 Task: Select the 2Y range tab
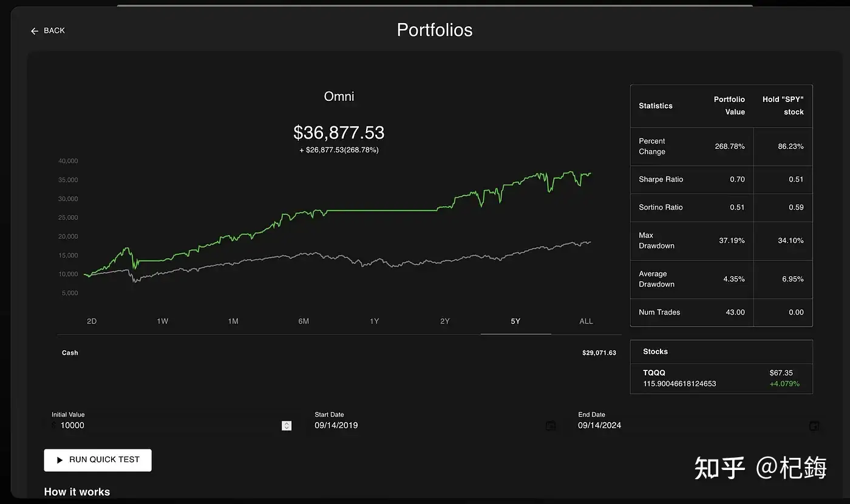[445, 321]
